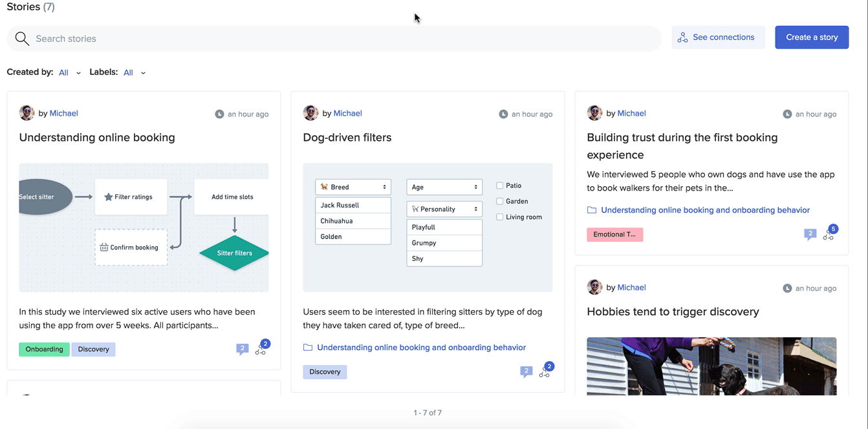Open project link on Building trust card
This screenshot has width=868, height=429.
click(706, 210)
